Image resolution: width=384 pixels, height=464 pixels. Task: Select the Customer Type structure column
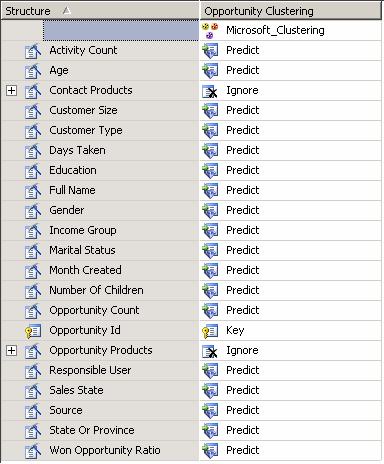(86, 130)
